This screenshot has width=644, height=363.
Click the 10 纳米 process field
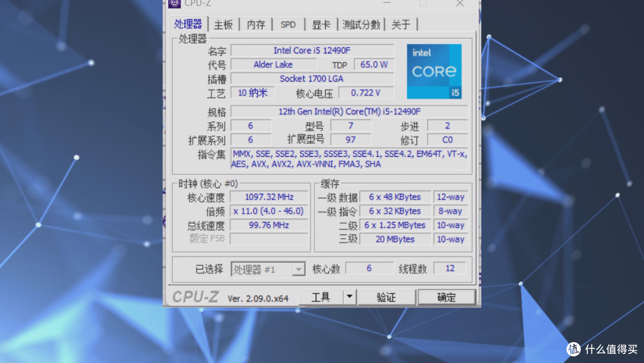click(252, 93)
